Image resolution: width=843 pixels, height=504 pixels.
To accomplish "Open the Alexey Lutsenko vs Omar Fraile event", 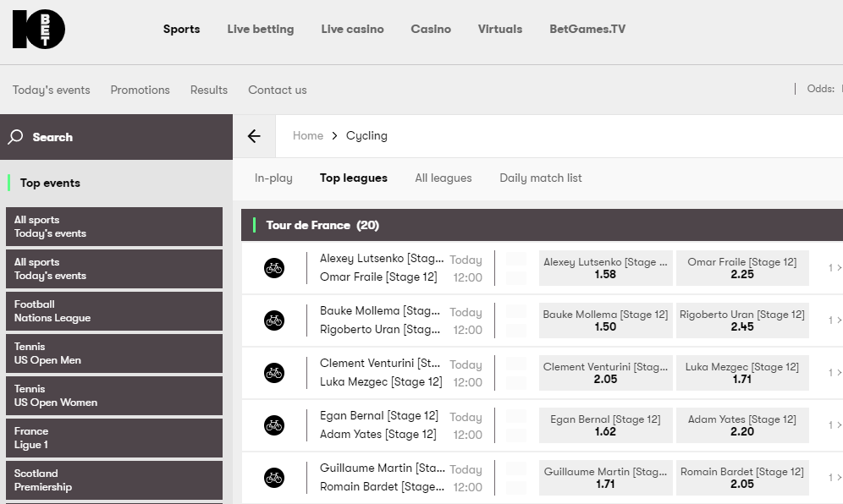I will click(382, 267).
